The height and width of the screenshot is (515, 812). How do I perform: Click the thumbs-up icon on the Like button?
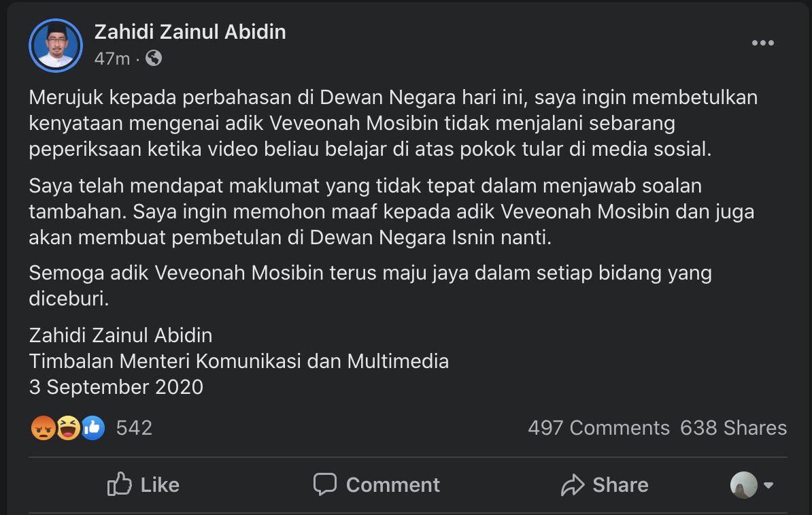(x=120, y=484)
